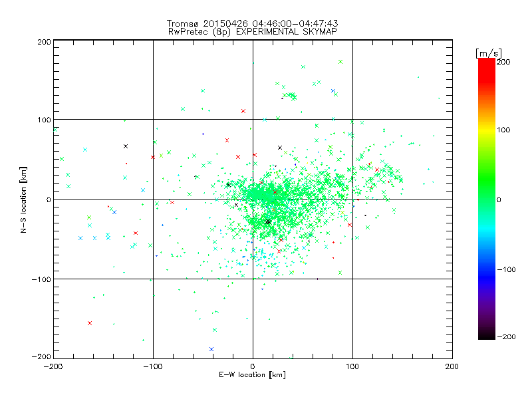This screenshot has height=399, width=532.
Task: Click the x-axis tick label '200'
Action: (452, 366)
